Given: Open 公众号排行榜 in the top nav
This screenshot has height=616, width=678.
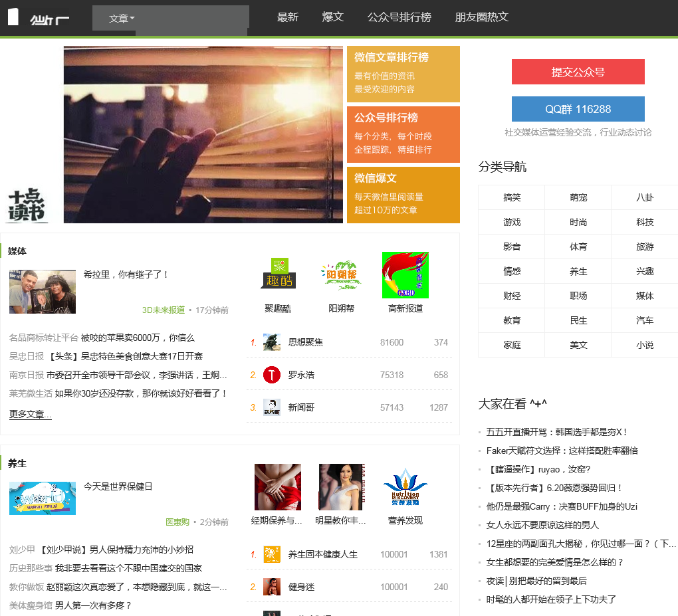Looking at the screenshot, I should click(399, 17).
